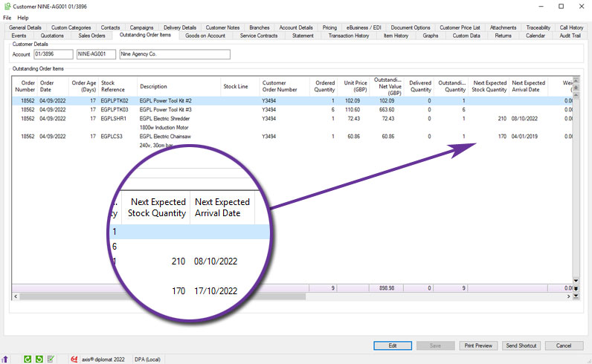Click the 898.98 total net value
The height and width of the screenshot is (364, 592).
[x=387, y=287]
